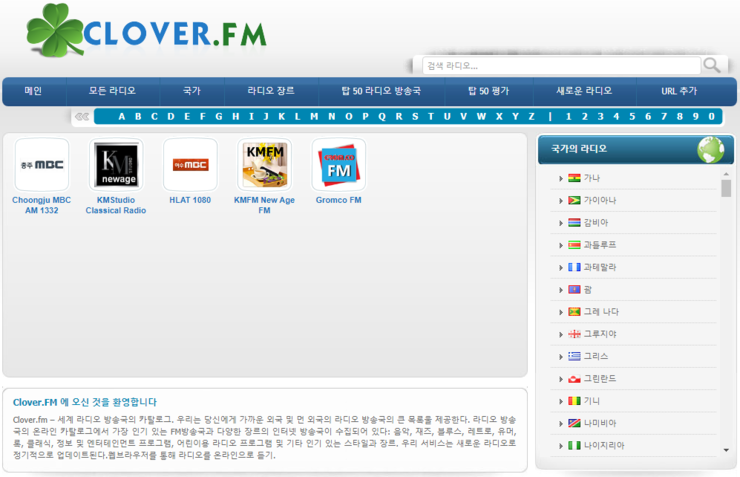This screenshot has width=740, height=477.
Task: Click the 가이아나 flag icon
Action: tap(574, 201)
